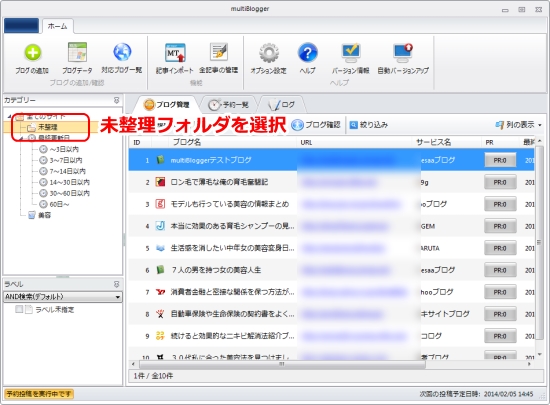Click the horizontal scrollbar of the blog list
The image size is (550, 405).
[x=281, y=364]
